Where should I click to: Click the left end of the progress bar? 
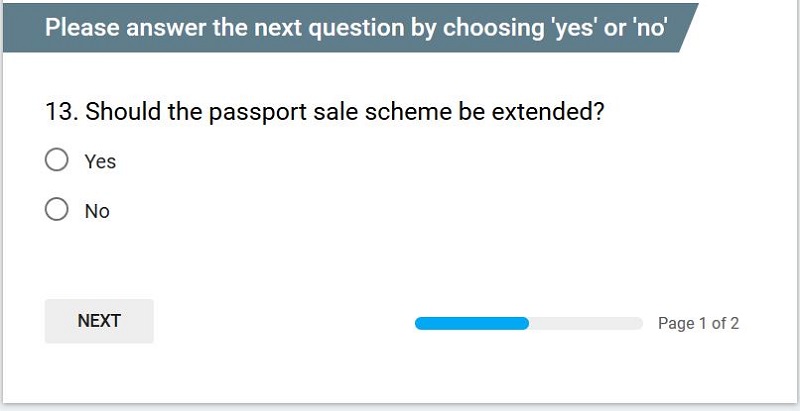(x=420, y=323)
